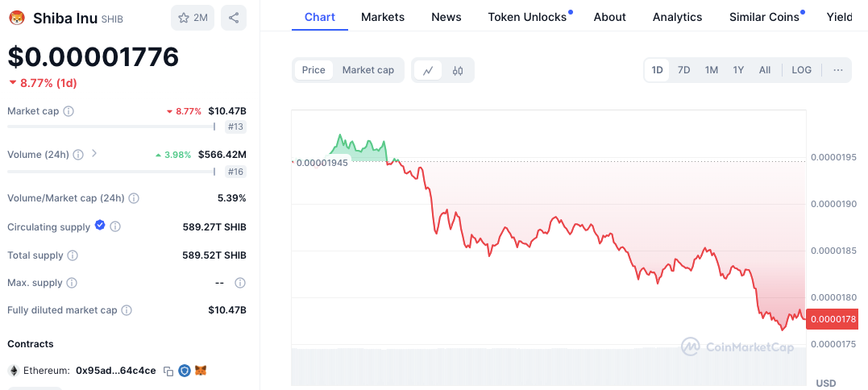Screen dimensions: 868x390
Task: Select the Price chart toggle
Action: [x=314, y=70]
